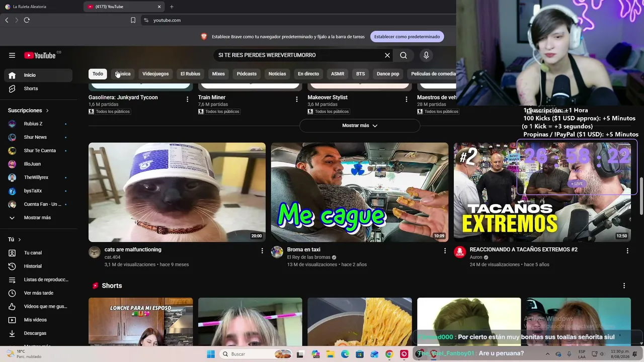Clear the YouTube search text with the X
644x362 pixels.
[x=387, y=55]
